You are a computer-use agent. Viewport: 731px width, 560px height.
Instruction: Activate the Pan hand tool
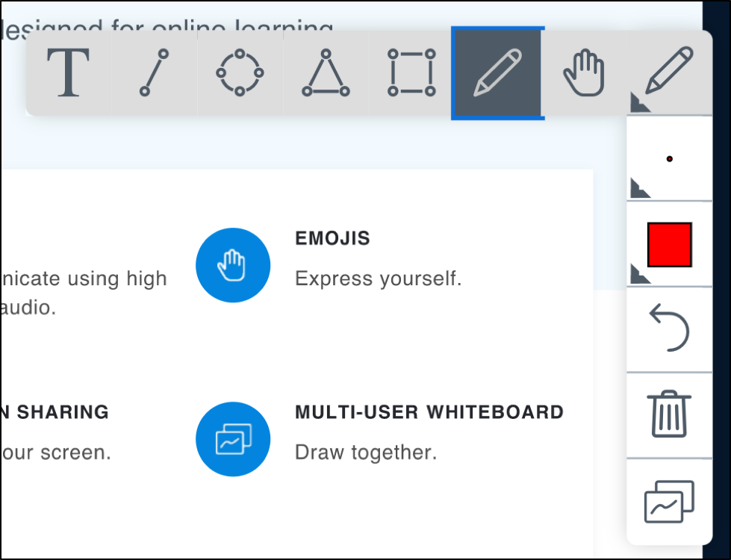[x=583, y=72]
